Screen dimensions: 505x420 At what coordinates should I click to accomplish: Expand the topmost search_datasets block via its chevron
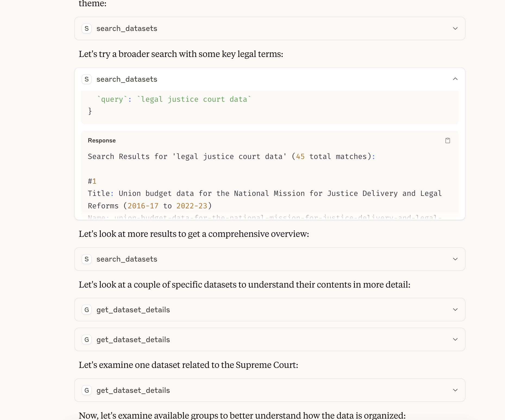click(455, 28)
